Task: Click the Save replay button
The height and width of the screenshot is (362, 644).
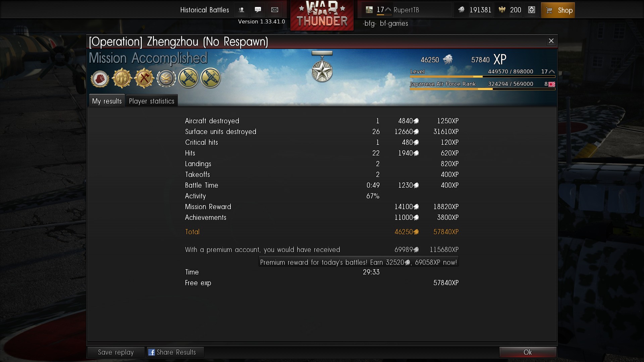Action: 116,352
